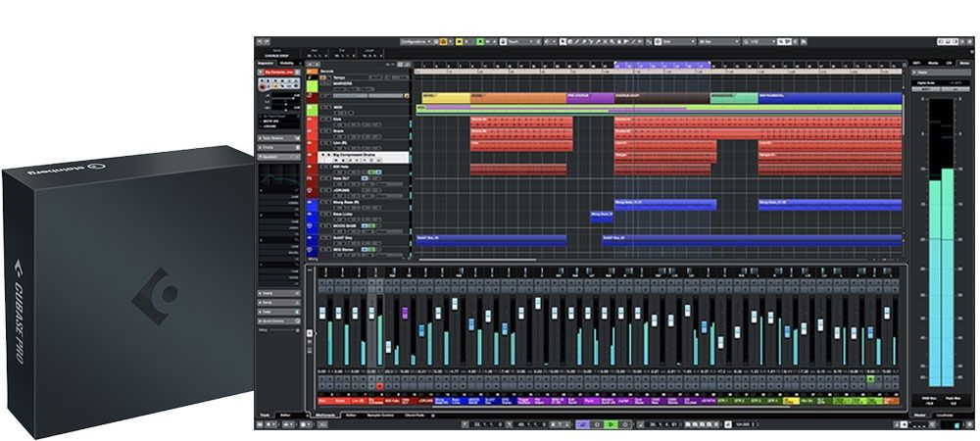This screenshot has height=441, width=980.
Task: Click the red record enable in the Inspector
Action: pos(263,88)
